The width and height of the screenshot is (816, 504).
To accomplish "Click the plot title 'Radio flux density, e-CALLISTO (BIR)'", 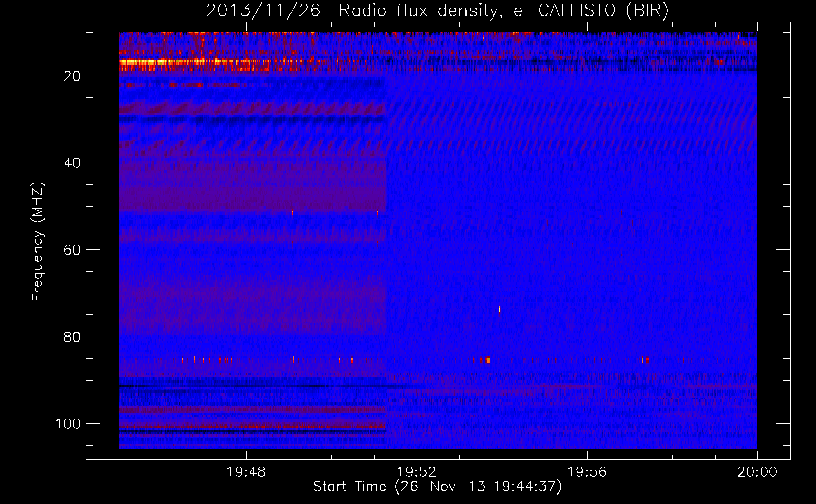I will pos(503,11).
